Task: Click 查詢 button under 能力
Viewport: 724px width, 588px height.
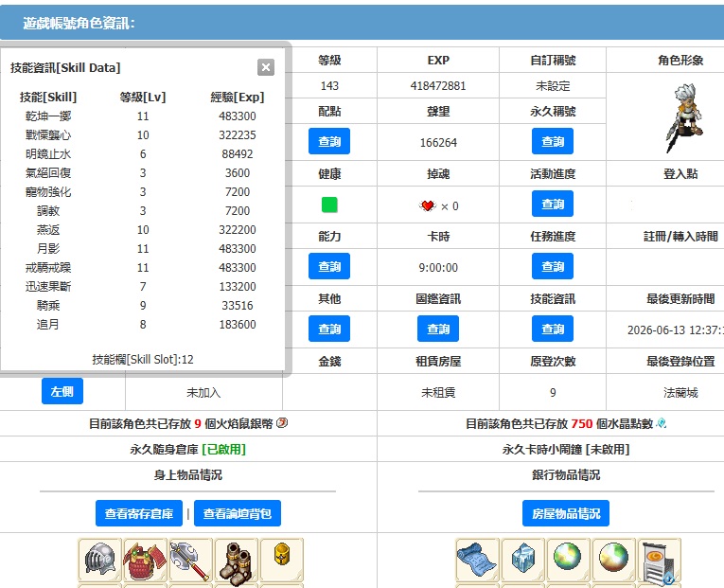Action: [x=329, y=266]
